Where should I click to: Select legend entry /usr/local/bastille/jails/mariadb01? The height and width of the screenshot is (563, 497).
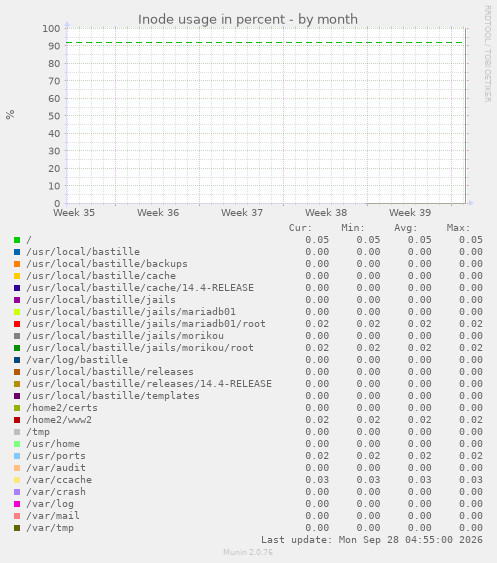131,312
